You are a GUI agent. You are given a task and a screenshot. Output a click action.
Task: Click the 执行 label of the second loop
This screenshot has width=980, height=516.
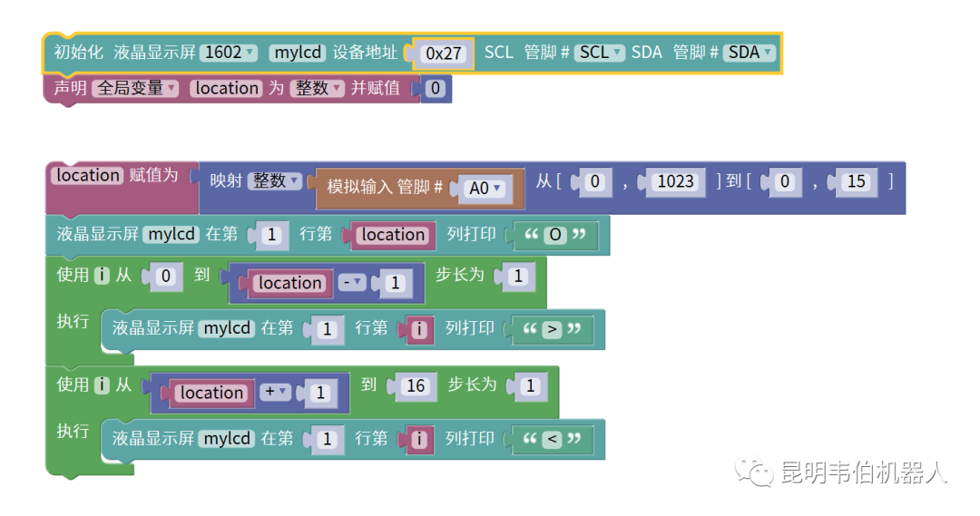click(x=73, y=431)
